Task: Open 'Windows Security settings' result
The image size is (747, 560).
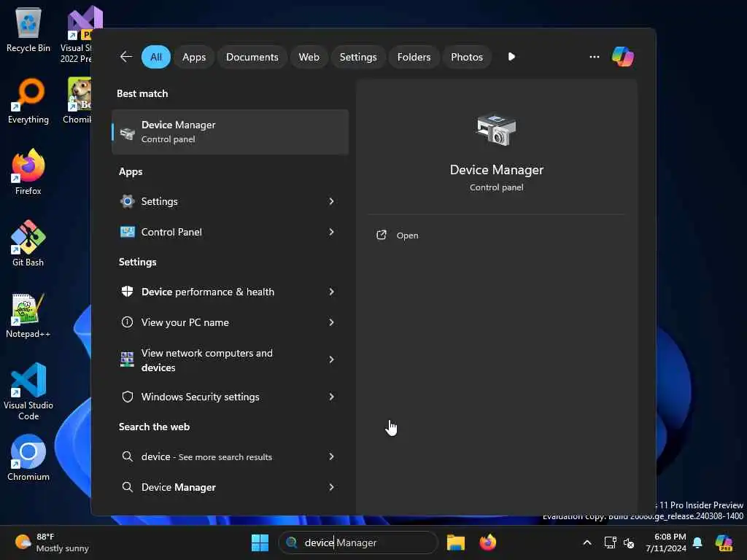Action: tap(230, 397)
